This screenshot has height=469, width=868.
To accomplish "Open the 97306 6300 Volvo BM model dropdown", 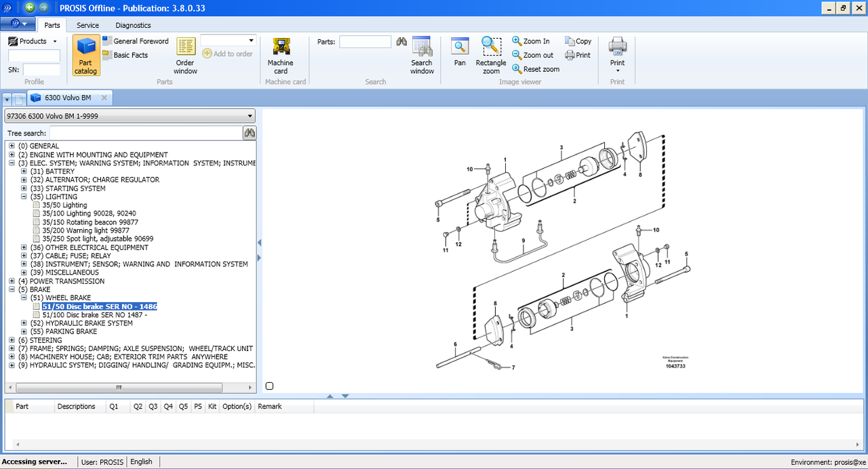I will coord(130,116).
